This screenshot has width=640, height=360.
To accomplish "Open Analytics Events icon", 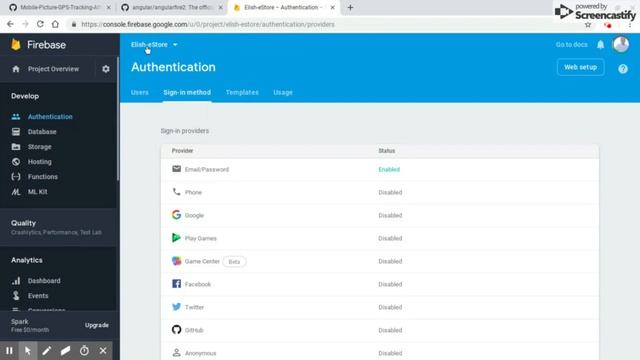I will tap(16, 296).
